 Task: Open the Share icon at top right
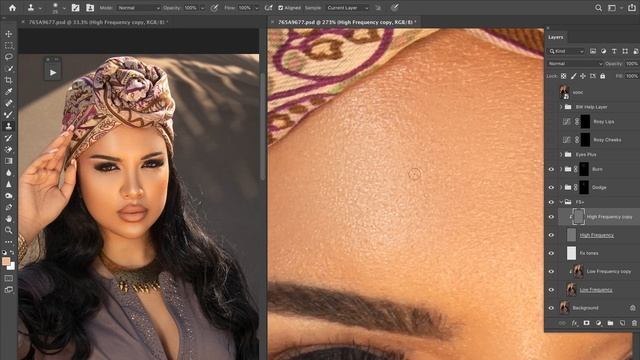click(x=631, y=8)
